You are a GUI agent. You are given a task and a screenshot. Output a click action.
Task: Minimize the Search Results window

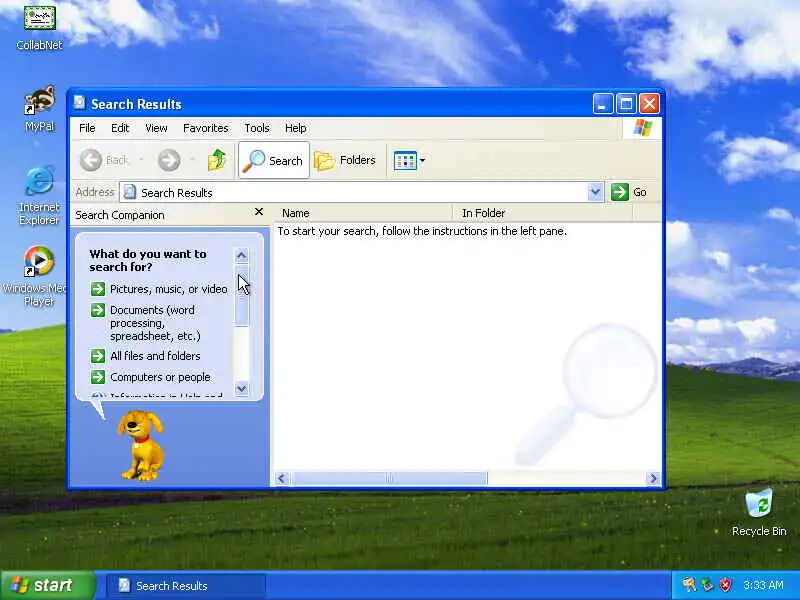pyautogui.click(x=603, y=104)
